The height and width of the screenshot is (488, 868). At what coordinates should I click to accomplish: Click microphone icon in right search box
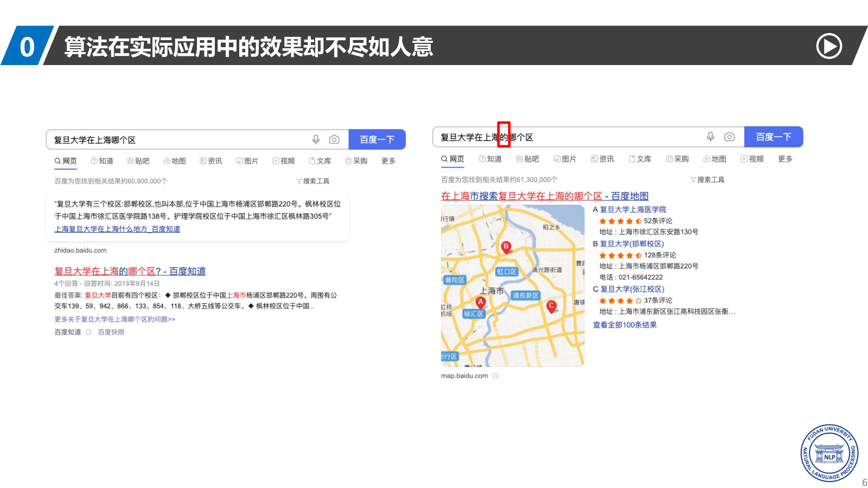(x=710, y=137)
